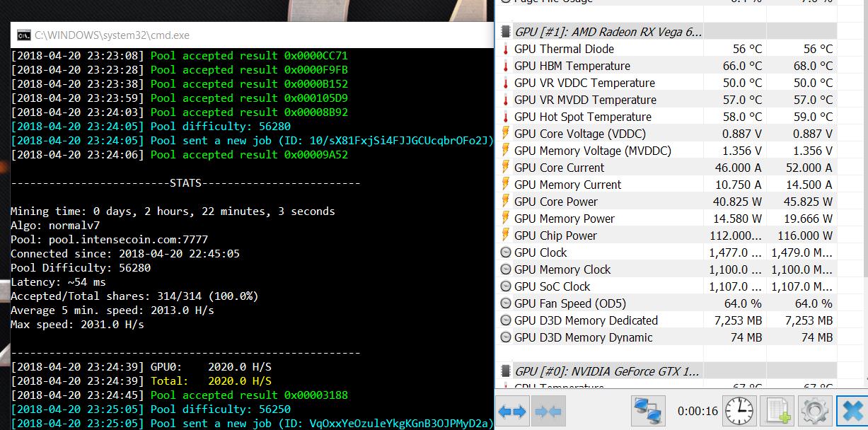
Task: Click the clock reset timer icon
Action: pos(739,410)
